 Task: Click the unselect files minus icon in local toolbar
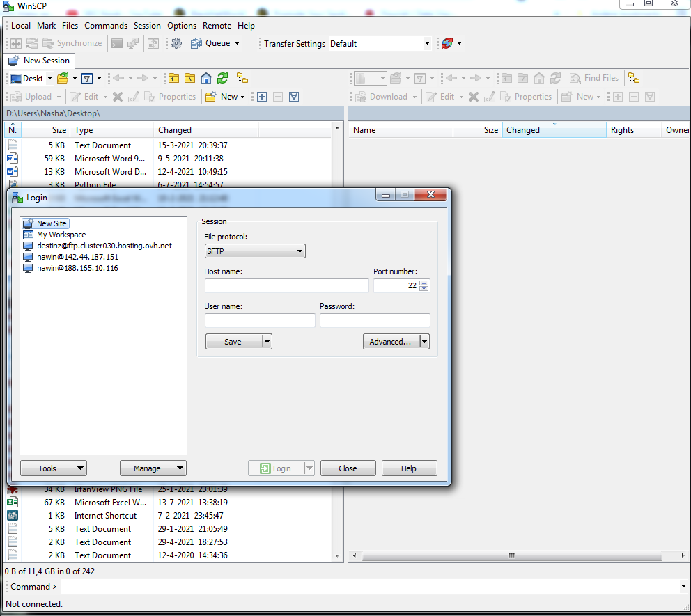point(278,97)
